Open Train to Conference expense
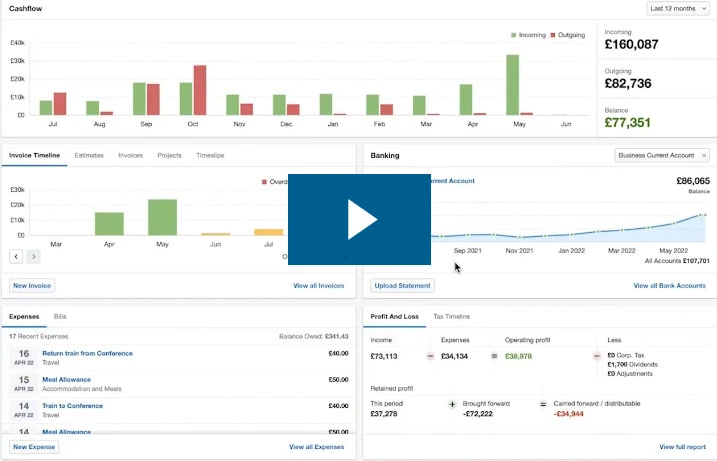The height and width of the screenshot is (461, 717). (x=72, y=406)
